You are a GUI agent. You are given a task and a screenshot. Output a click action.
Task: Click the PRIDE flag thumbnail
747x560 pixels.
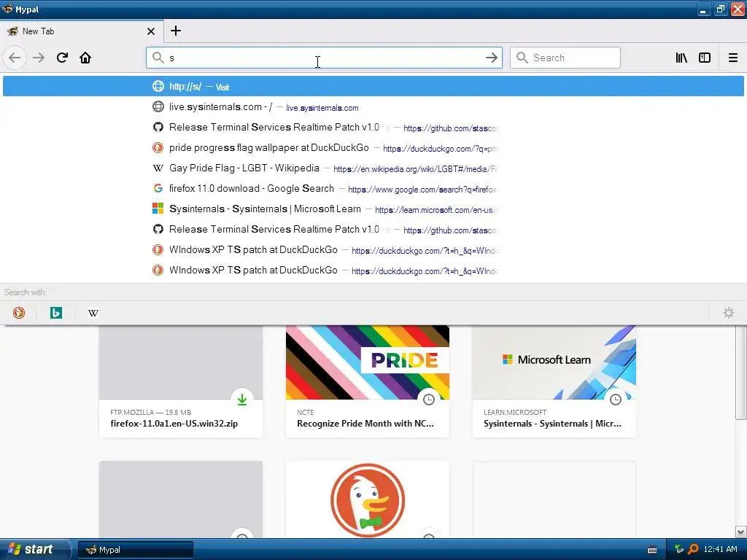point(368,362)
